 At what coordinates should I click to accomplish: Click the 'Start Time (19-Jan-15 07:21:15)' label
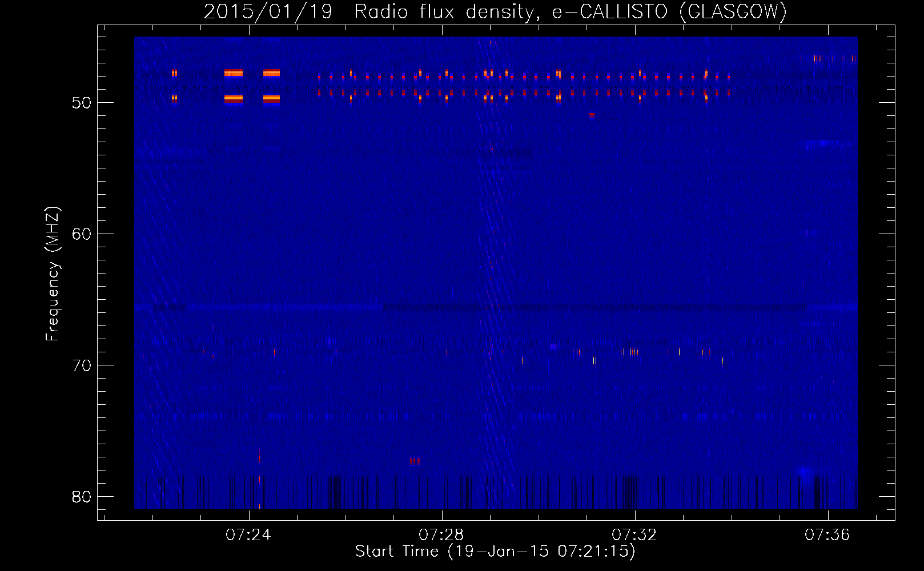pos(495,552)
